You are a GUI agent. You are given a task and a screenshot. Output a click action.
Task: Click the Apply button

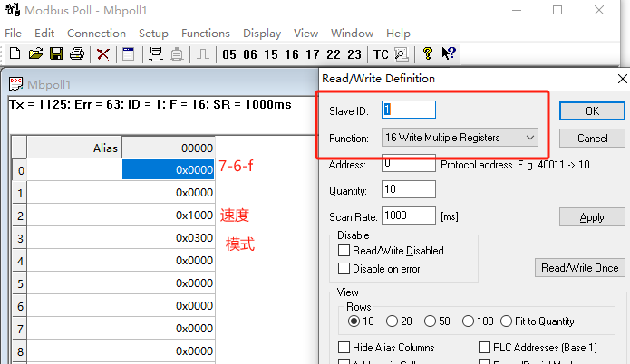point(592,217)
